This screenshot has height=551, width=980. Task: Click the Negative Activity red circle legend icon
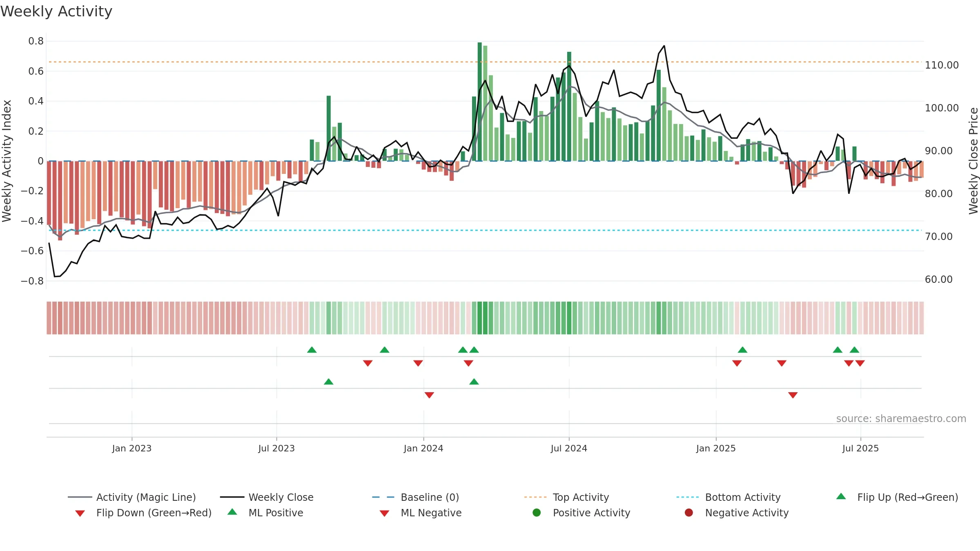(689, 512)
